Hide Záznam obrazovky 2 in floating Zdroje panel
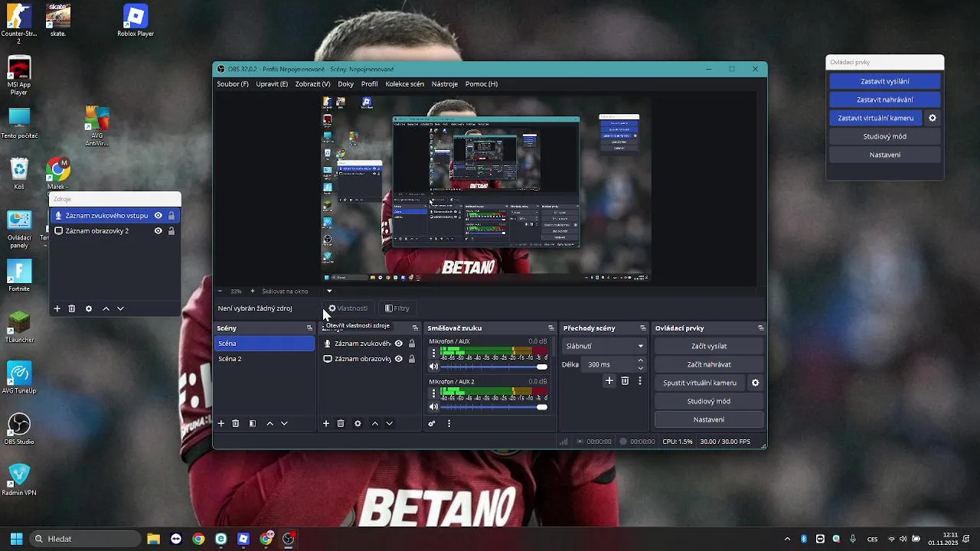980x551 pixels. [x=158, y=230]
